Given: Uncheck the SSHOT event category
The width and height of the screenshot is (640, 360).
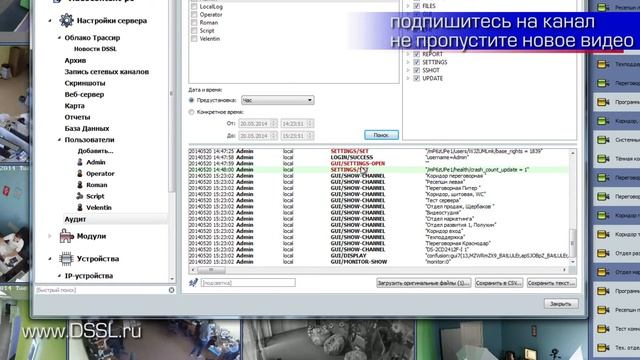Looking at the screenshot, I should point(417,70).
